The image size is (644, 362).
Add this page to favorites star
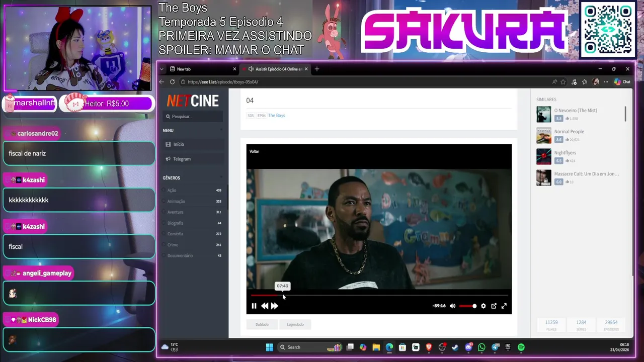pyautogui.click(x=563, y=82)
